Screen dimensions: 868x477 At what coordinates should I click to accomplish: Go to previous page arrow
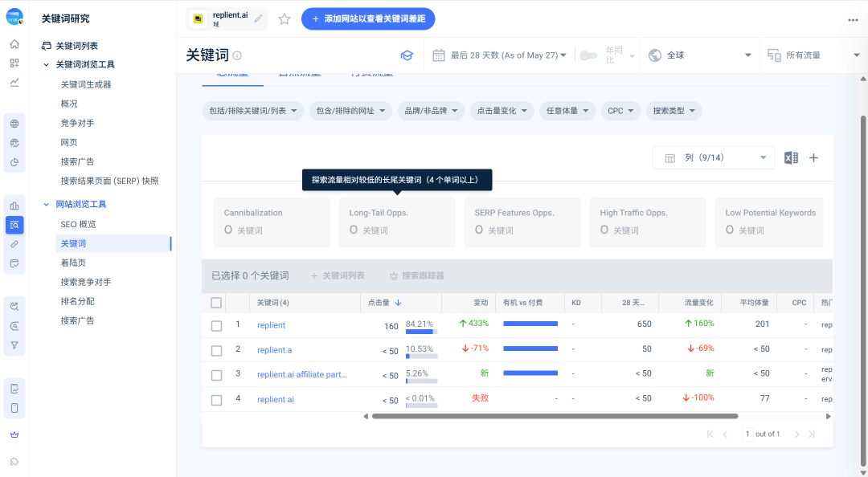pyautogui.click(x=725, y=434)
